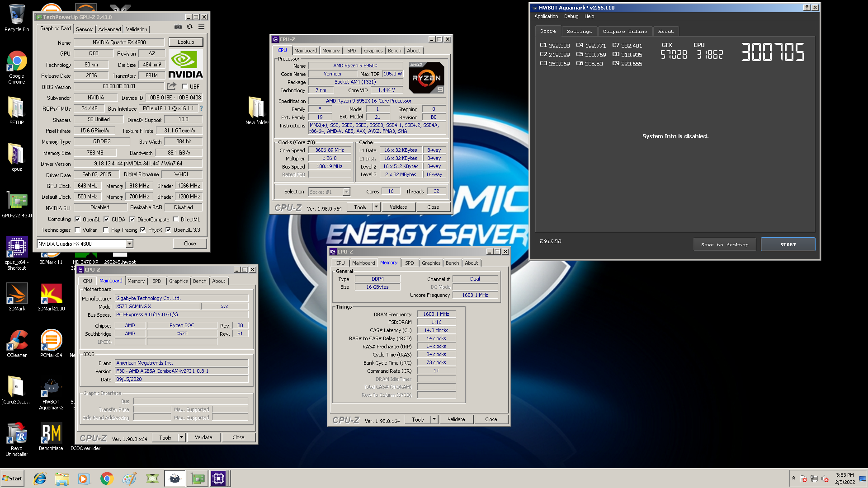This screenshot has height=488, width=868.
Task: Expand Tools arrow in CPU-Z Memory window
Action: [x=434, y=419]
